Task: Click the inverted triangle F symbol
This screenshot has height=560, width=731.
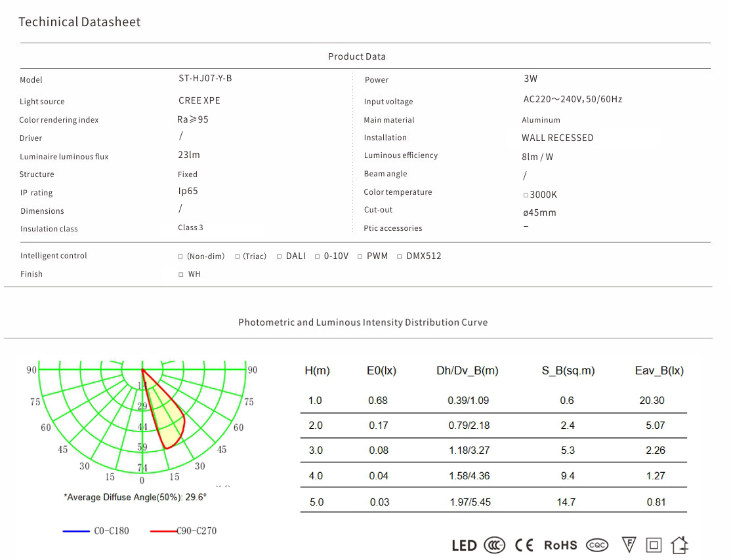Action: tap(629, 544)
